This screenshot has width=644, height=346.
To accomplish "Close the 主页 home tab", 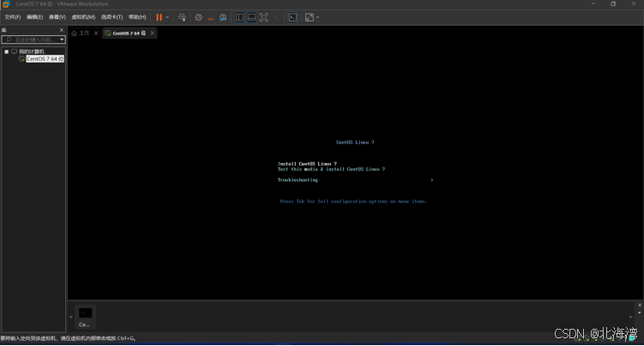I will (96, 33).
